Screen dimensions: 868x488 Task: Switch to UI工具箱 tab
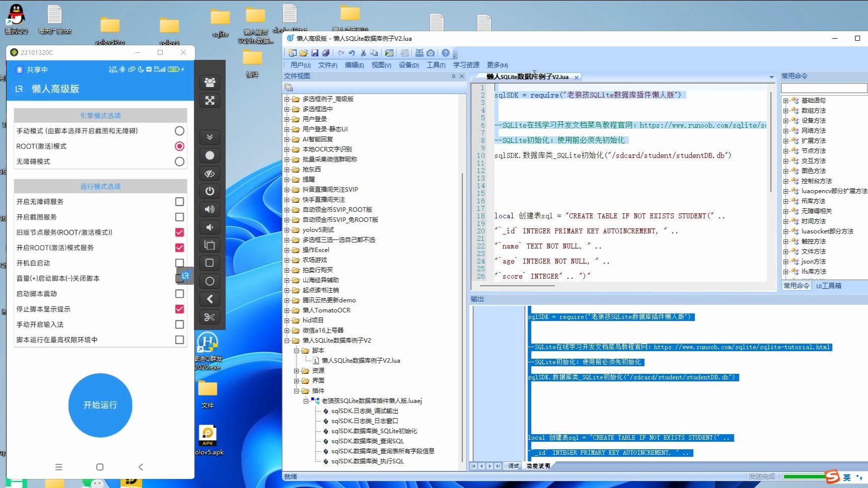(829, 286)
